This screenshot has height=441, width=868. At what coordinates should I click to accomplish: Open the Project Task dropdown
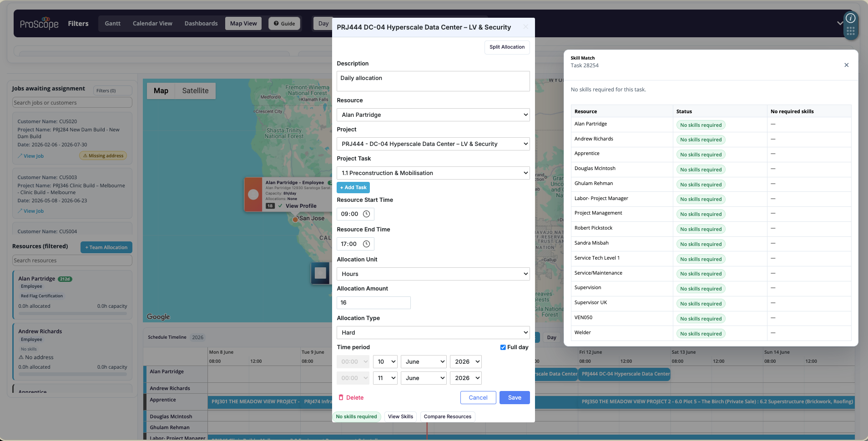click(433, 173)
